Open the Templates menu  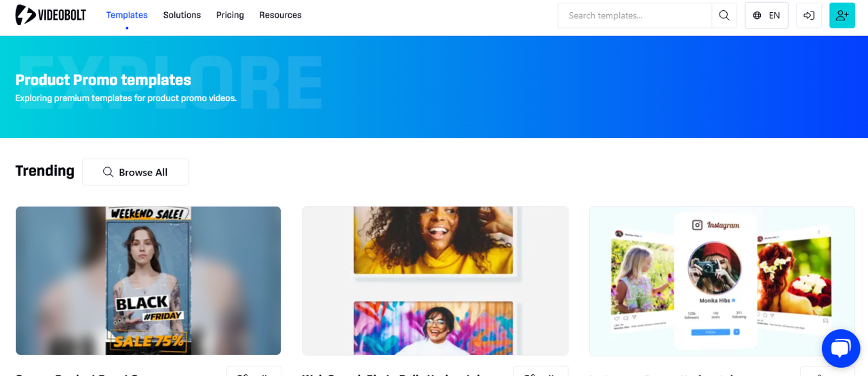pyautogui.click(x=127, y=15)
